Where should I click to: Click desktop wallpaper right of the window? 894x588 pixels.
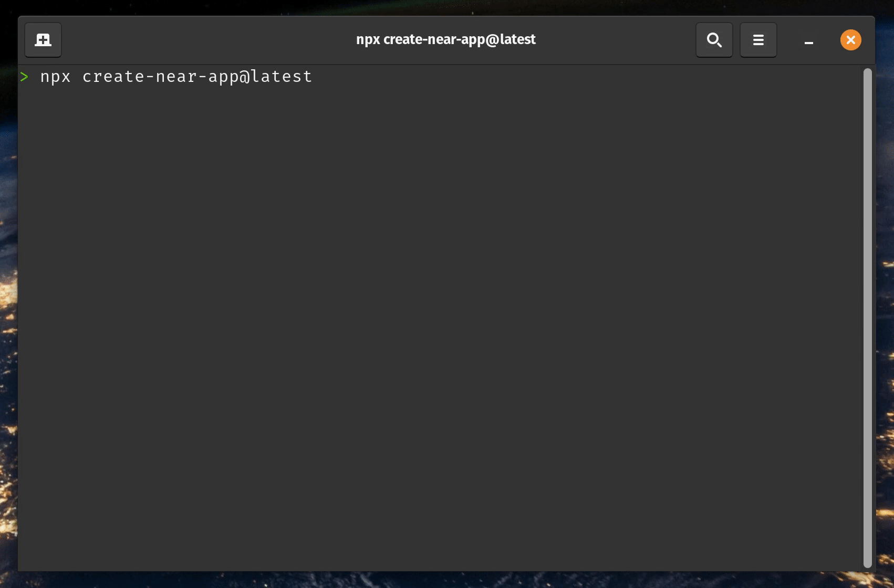pyautogui.click(x=885, y=315)
